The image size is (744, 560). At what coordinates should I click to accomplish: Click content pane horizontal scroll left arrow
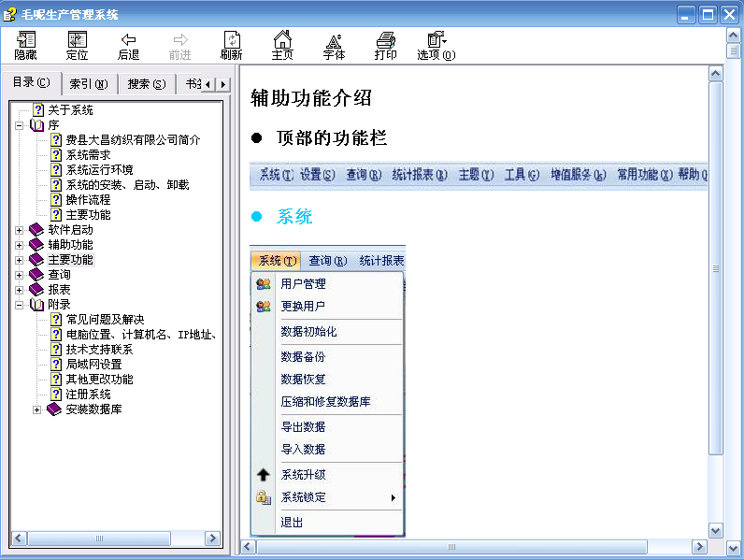[249, 546]
